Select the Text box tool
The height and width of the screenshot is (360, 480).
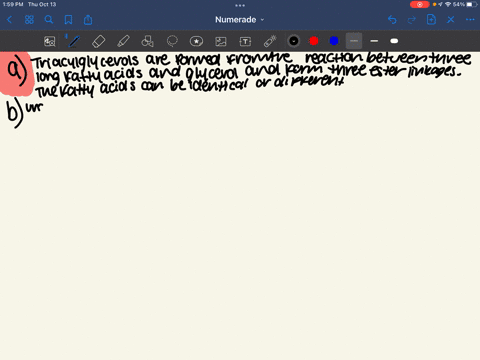click(245, 41)
